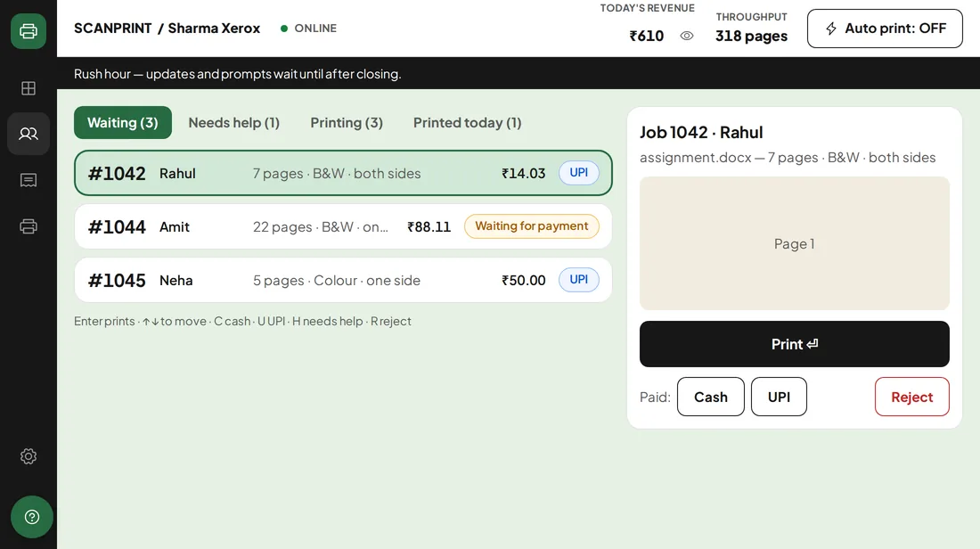The image size is (980, 549).
Task: Mark job paid by UPI in detail panel
Action: (x=779, y=397)
